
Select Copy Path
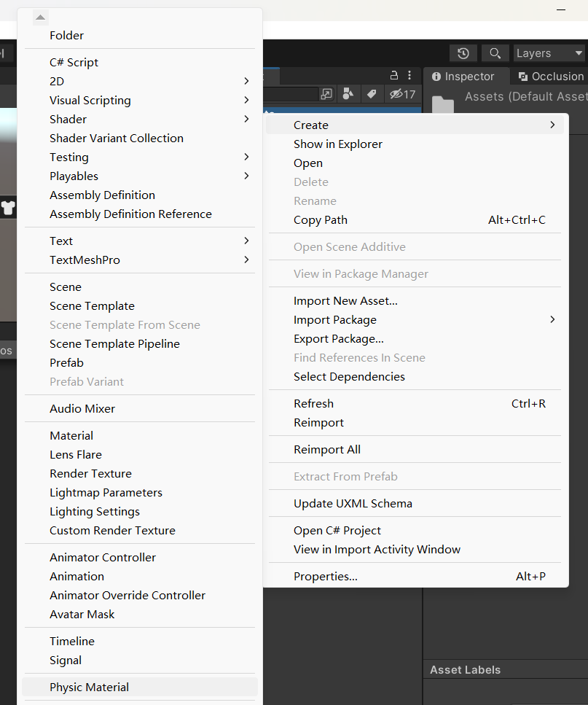tap(415, 220)
